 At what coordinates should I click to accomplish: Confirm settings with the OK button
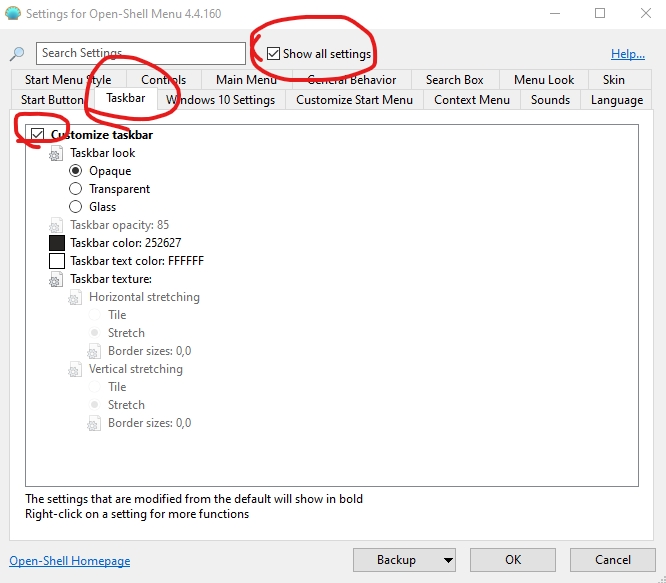click(x=513, y=560)
